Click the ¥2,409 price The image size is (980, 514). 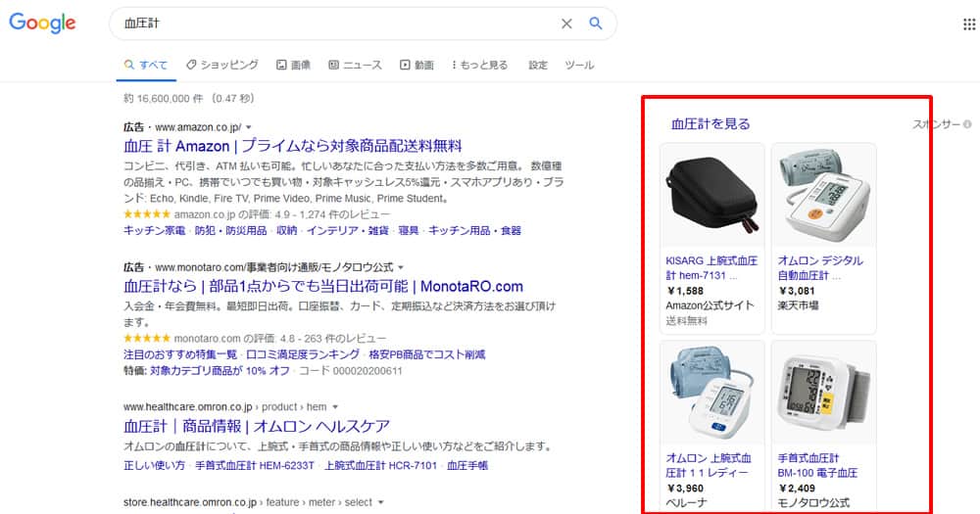(797, 489)
